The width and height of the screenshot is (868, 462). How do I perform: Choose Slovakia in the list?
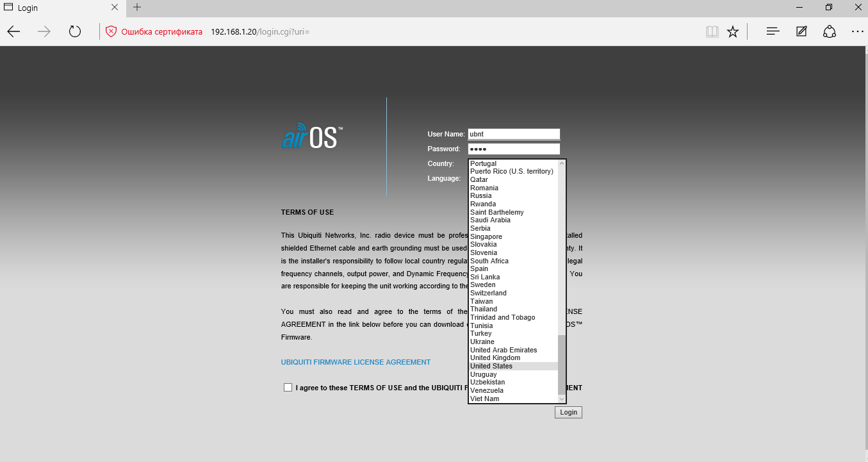pos(513,244)
